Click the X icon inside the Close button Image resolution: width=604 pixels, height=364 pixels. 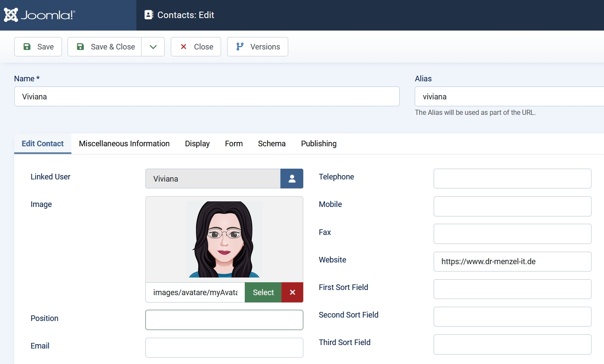tap(184, 46)
